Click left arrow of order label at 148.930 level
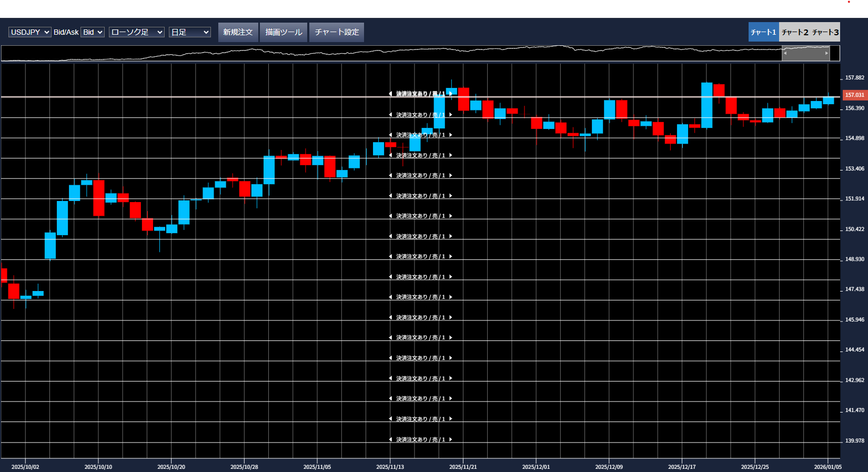The width and height of the screenshot is (868, 472). click(x=390, y=257)
